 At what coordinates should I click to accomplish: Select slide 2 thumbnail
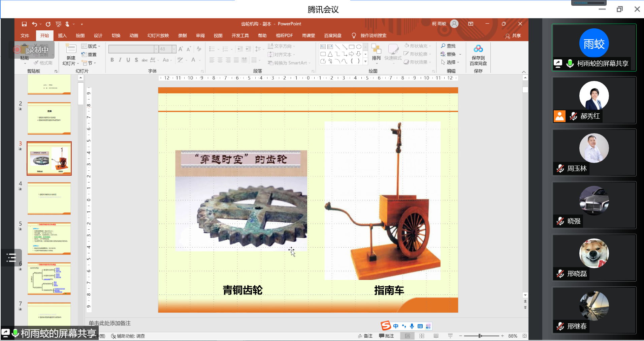pos(49,118)
